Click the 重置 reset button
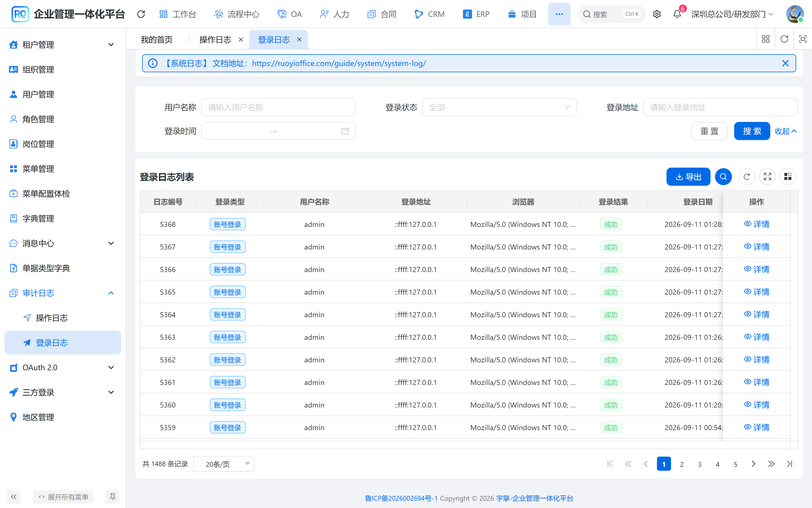812x508 pixels. (x=709, y=131)
